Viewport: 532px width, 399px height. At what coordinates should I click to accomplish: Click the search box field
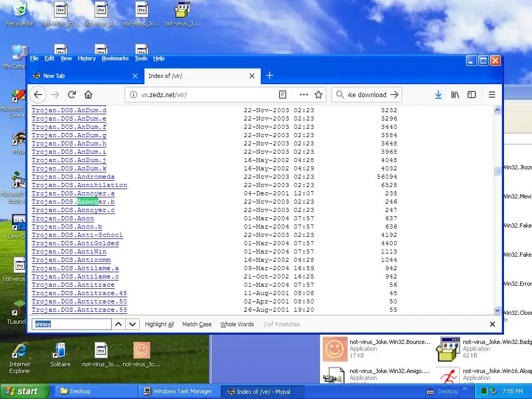coord(367,95)
